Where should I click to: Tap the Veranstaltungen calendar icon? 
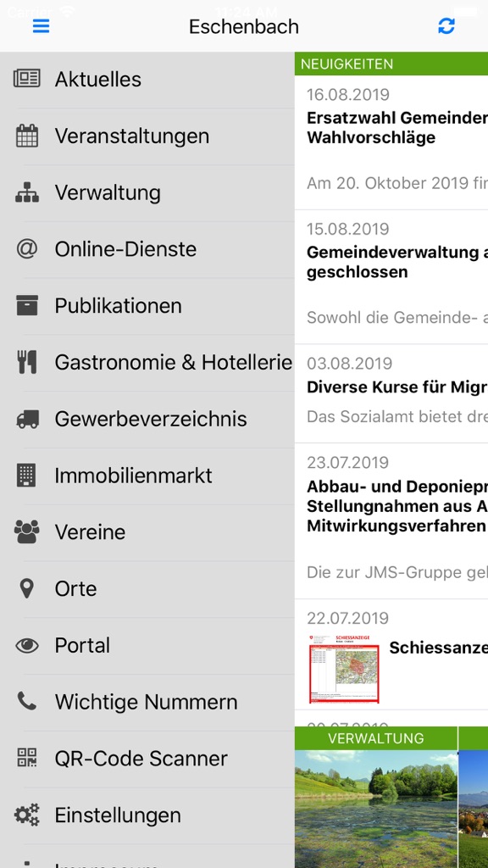(26, 136)
